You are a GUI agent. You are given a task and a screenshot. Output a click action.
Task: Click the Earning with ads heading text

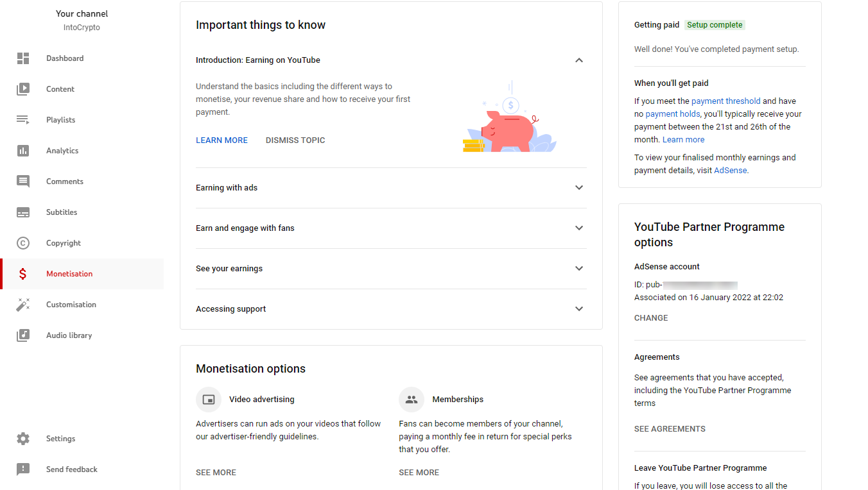coord(227,188)
